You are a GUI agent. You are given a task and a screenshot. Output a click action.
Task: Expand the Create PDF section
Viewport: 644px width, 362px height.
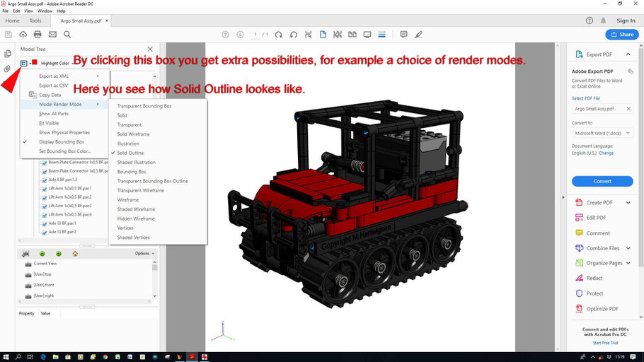(628, 203)
